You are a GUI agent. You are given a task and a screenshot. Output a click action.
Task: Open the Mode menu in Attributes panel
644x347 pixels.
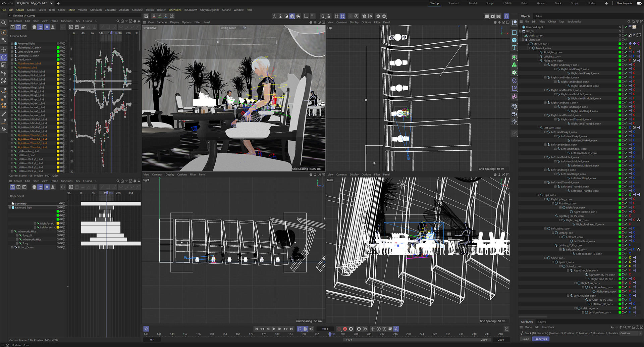click(x=528, y=327)
